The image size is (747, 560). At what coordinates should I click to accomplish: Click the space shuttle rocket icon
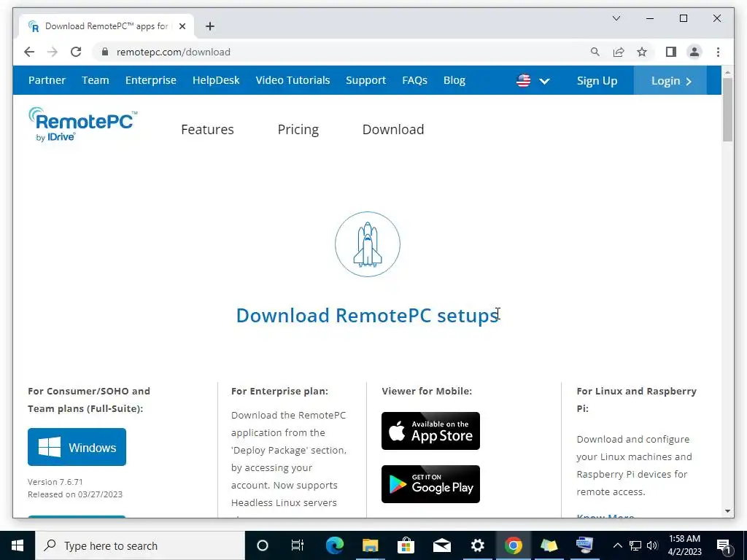[x=368, y=244]
